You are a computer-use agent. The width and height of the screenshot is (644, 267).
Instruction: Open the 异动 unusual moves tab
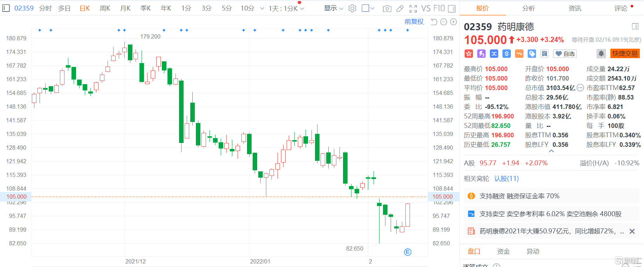[x=533, y=251]
